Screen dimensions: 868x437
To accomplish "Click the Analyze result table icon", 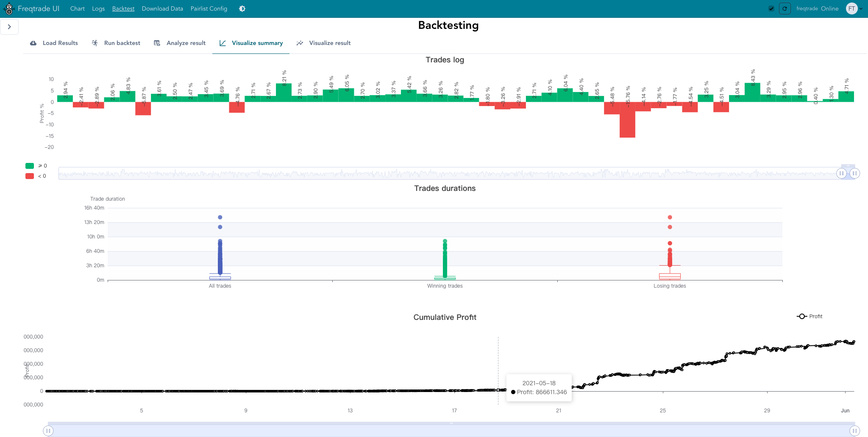I will (x=157, y=43).
